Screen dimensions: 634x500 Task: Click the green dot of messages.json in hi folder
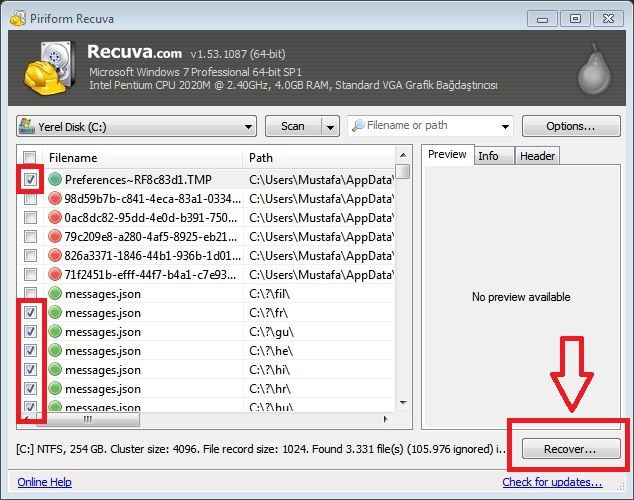coord(55,369)
